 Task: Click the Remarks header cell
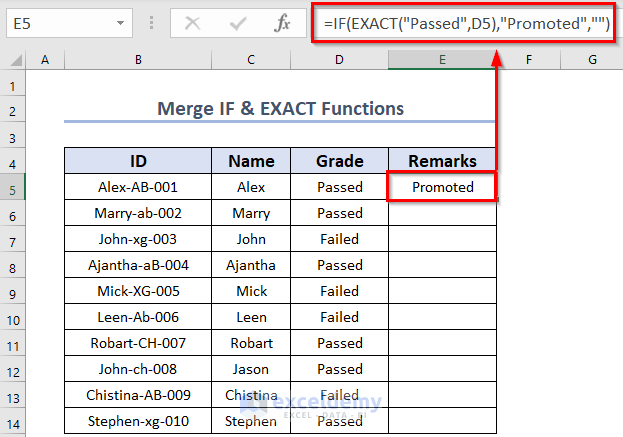(442, 161)
